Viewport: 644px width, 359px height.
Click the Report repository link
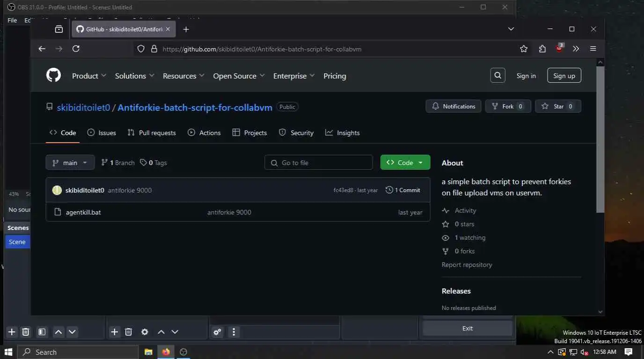point(467,265)
